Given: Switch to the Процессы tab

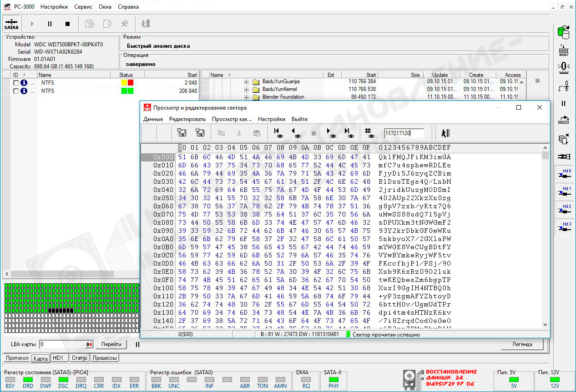Looking at the screenshot, I should click(x=105, y=358).
